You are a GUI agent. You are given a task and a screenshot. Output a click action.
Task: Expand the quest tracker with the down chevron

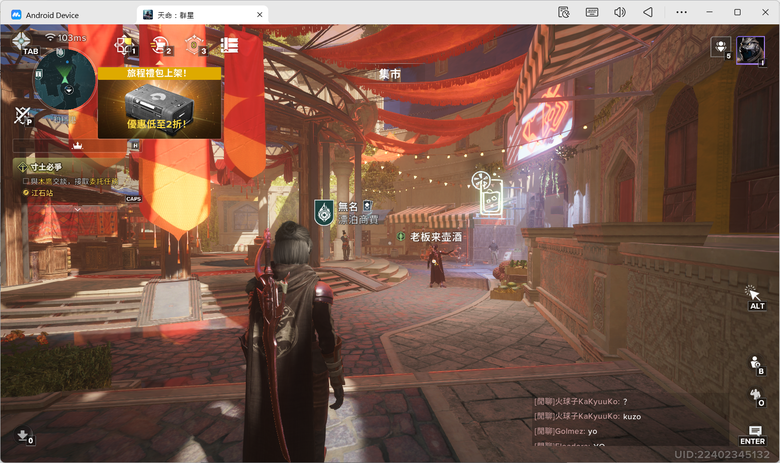(78, 209)
